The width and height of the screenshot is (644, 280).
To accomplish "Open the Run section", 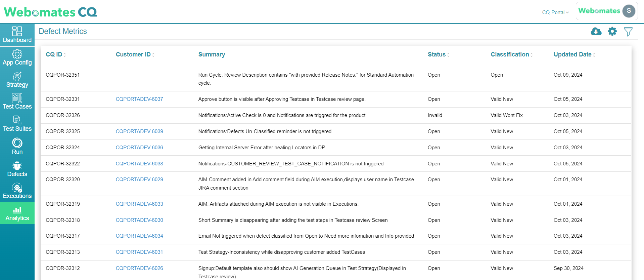I will click(17, 147).
